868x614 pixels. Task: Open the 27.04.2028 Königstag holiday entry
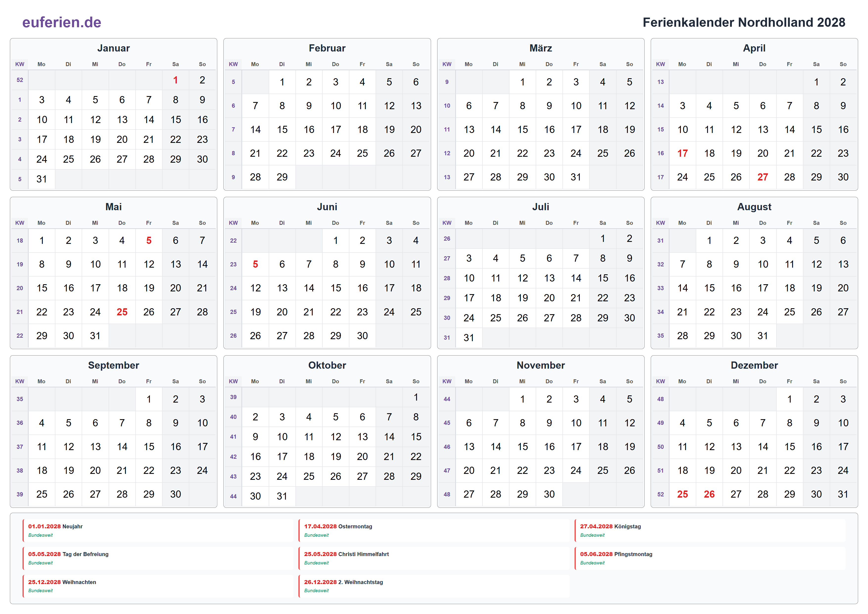(x=710, y=530)
